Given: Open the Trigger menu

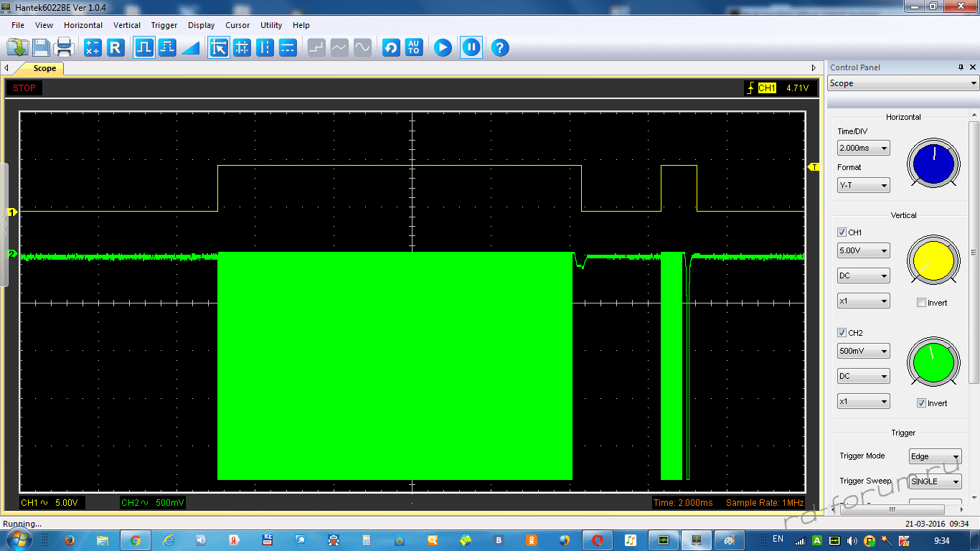Looking at the screenshot, I should click(164, 25).
